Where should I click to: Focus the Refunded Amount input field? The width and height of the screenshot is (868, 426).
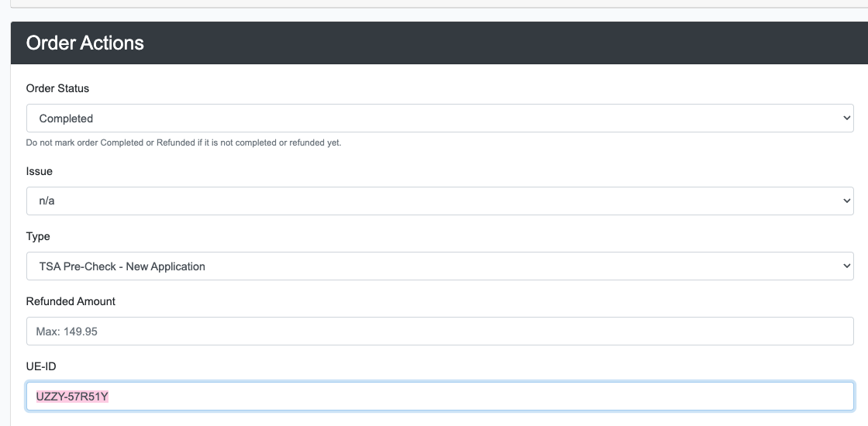439,332
